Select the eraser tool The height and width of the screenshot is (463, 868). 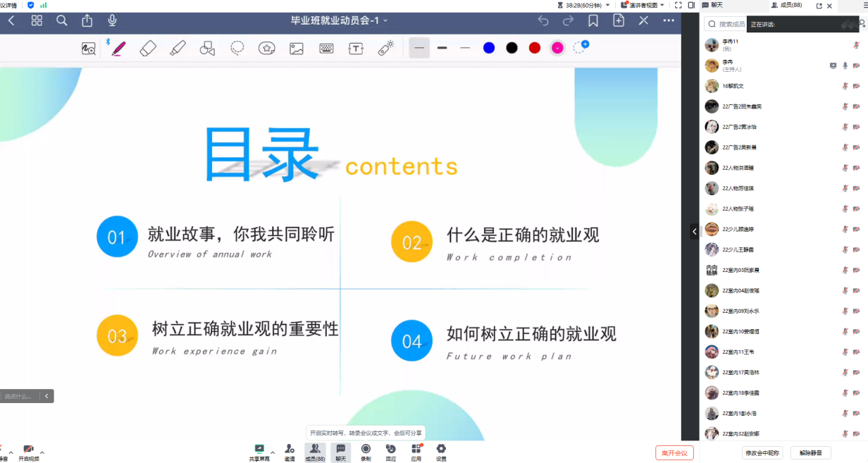[148, 48]
